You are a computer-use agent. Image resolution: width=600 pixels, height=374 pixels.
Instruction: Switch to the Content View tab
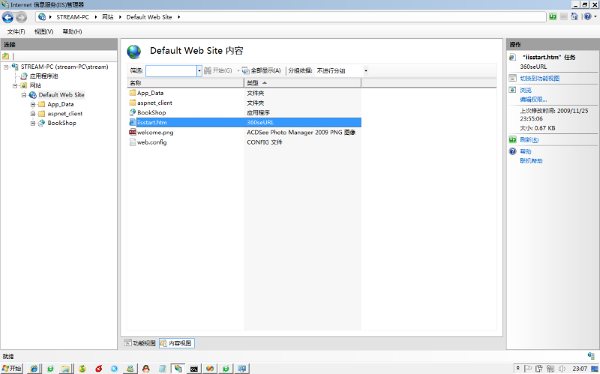(176, 343)
